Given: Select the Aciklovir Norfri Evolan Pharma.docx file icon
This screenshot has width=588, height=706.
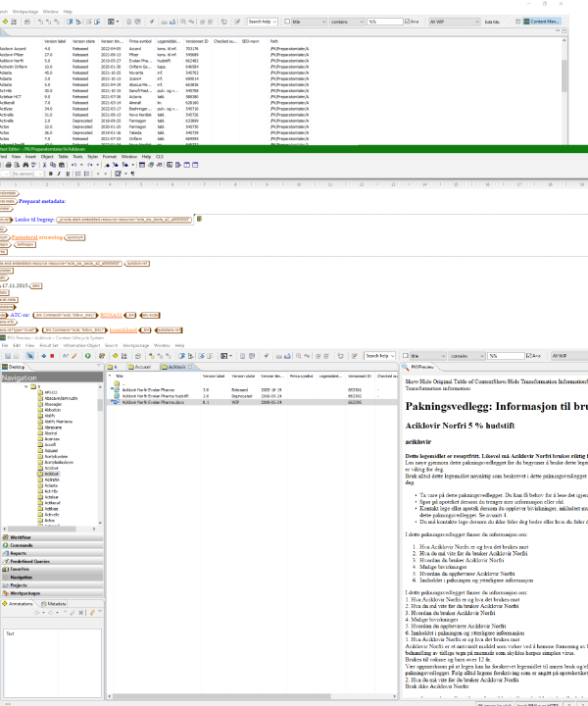Looking at the screenshot, I should tap(119, 401).
